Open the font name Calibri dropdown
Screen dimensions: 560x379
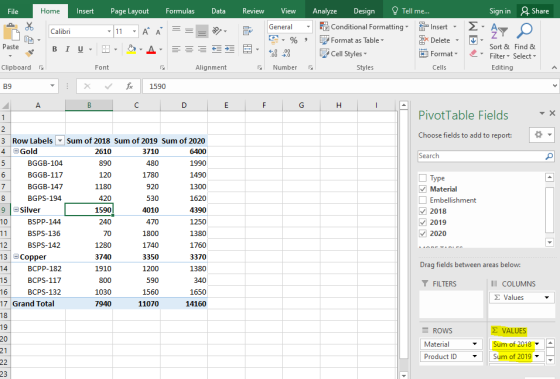pos(109,31)
